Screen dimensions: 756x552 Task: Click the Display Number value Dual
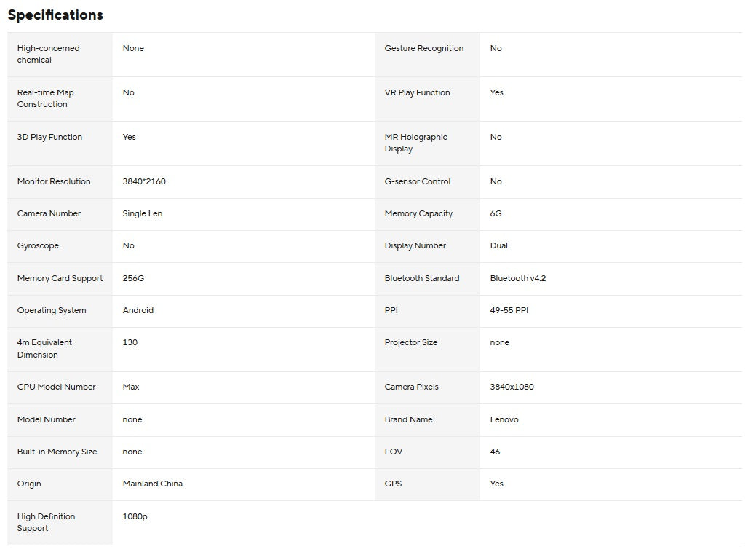click(498, 245)
